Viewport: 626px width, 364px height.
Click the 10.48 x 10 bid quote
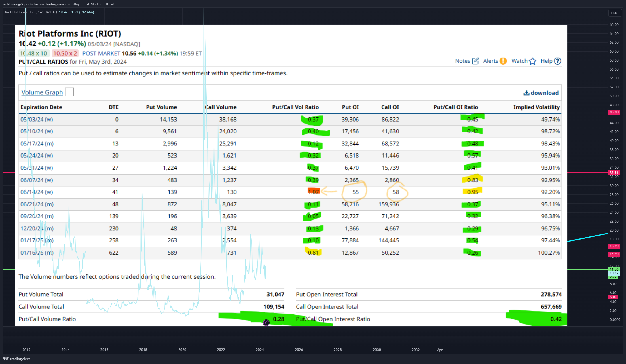point(33,53)
